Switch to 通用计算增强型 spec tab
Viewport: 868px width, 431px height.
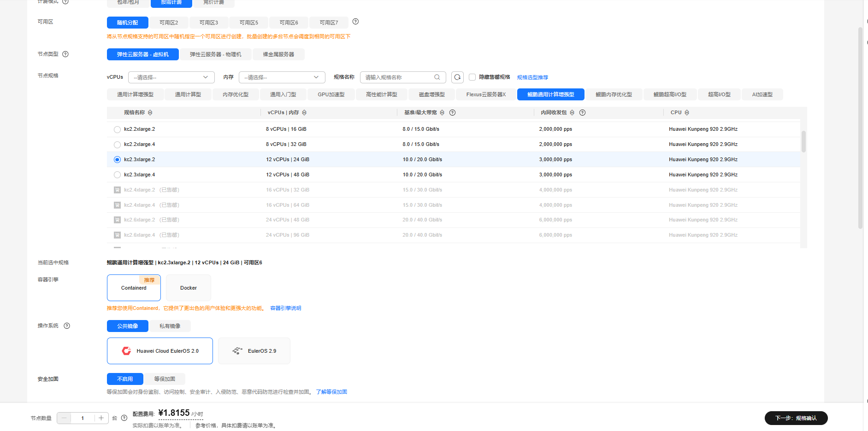pos(135,94)
